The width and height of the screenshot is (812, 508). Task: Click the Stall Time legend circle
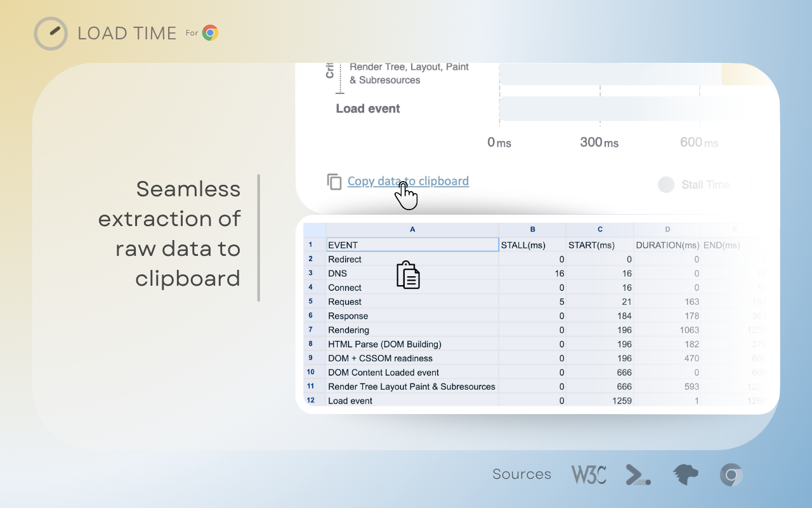click(x=666, y=185)
